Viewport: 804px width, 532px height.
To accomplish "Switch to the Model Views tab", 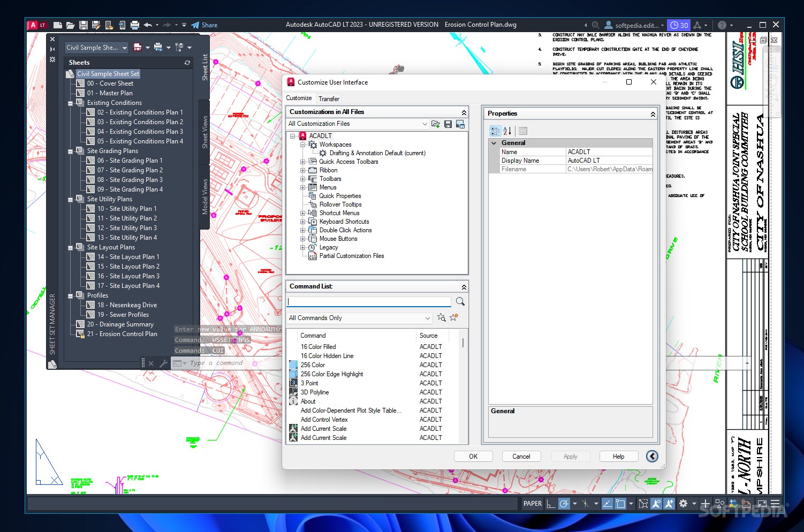I will (x=204, y=197).
